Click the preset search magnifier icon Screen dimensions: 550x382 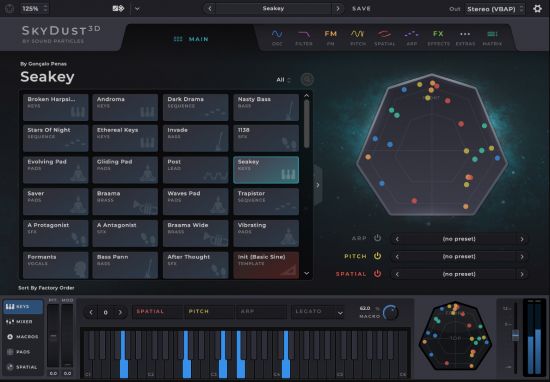tap(307, 80)
